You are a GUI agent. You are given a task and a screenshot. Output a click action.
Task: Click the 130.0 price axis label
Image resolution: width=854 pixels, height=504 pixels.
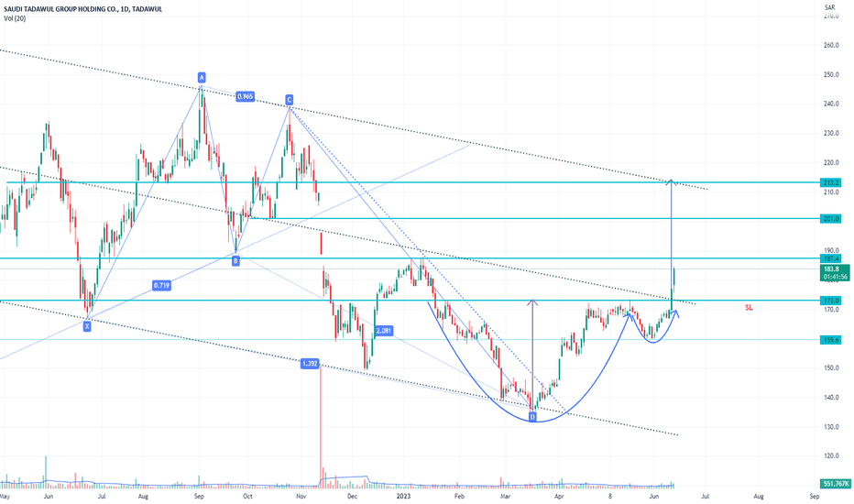(x=831, y=427)
